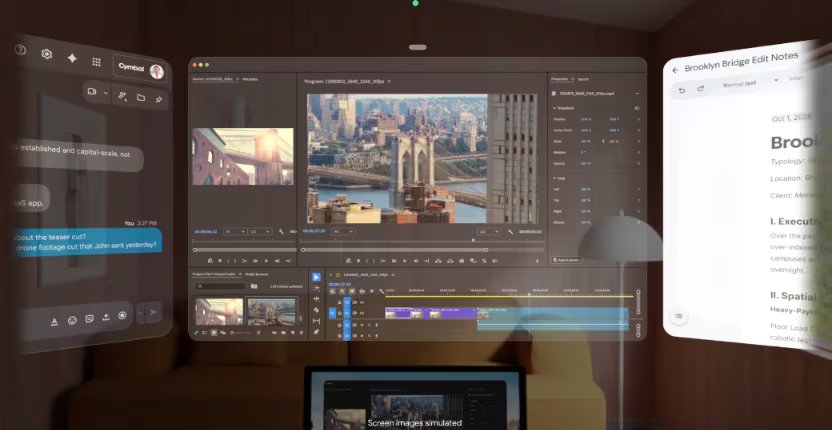
Task: Play the Program monitor
Action: tap(404, 261)
